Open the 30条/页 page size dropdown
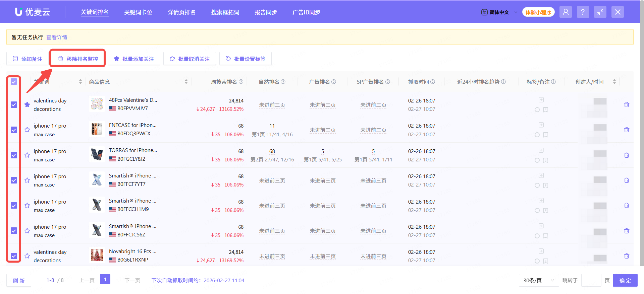This screenshot has height=294, width=644. click(x=539, y=280)
